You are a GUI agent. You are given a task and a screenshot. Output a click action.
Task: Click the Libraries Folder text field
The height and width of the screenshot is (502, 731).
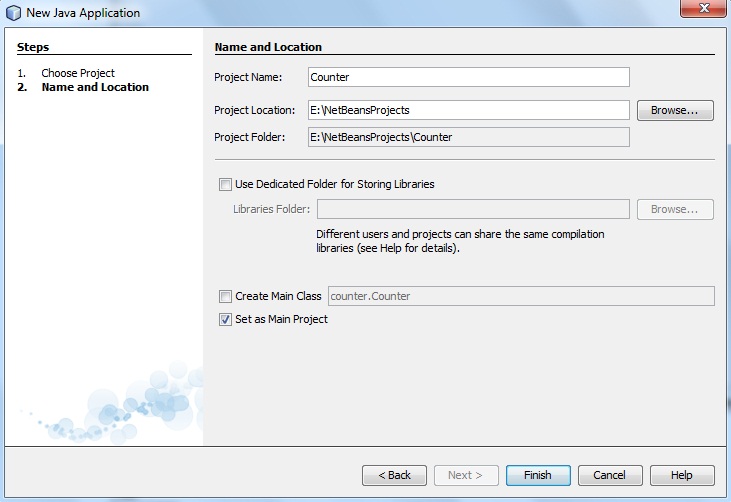coord(473,209)
